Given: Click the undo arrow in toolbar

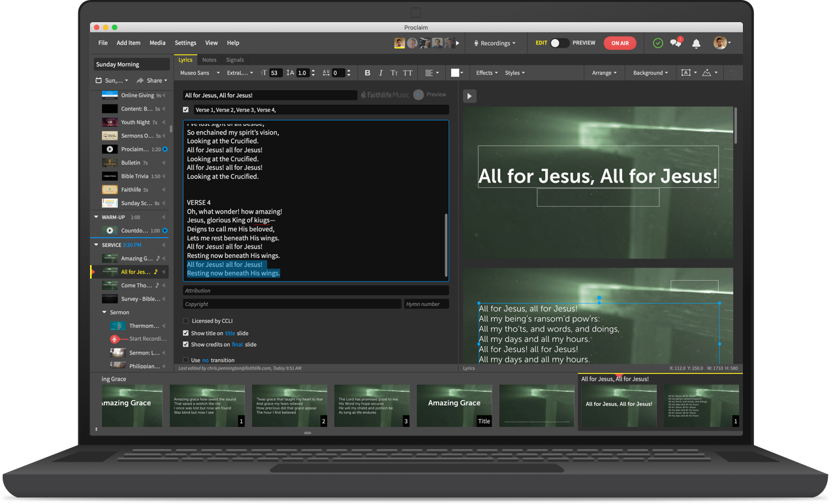Looking at the screenshot, I should tap(733, 73).
